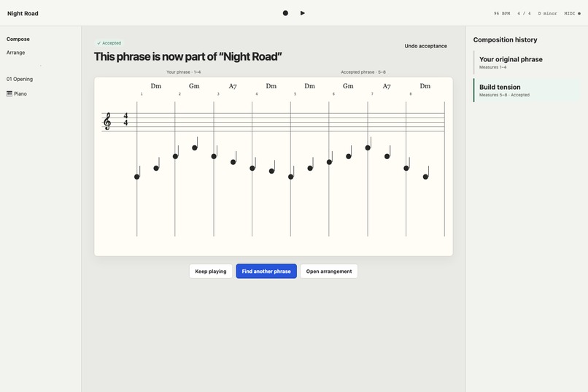Click the A7 chord above measure 3
The height and width of the screenshot is (392, 588).
coord(233,86)
